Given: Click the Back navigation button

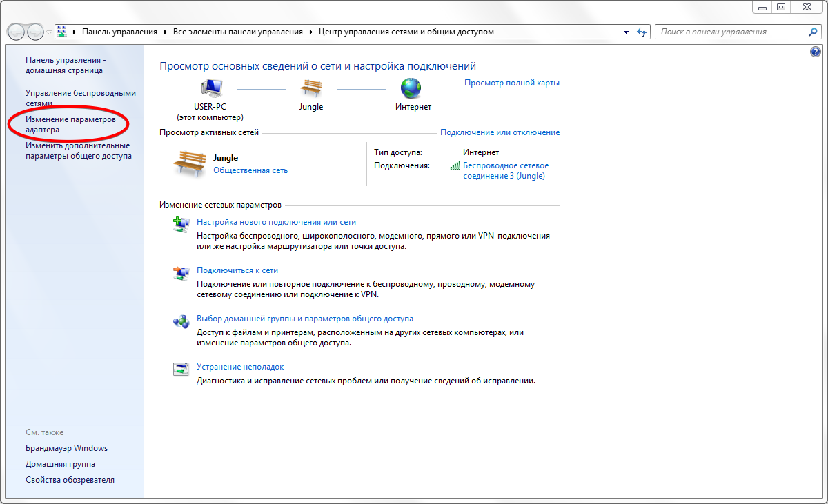Looking at the screenshot, I should click(x=17, y=32).
